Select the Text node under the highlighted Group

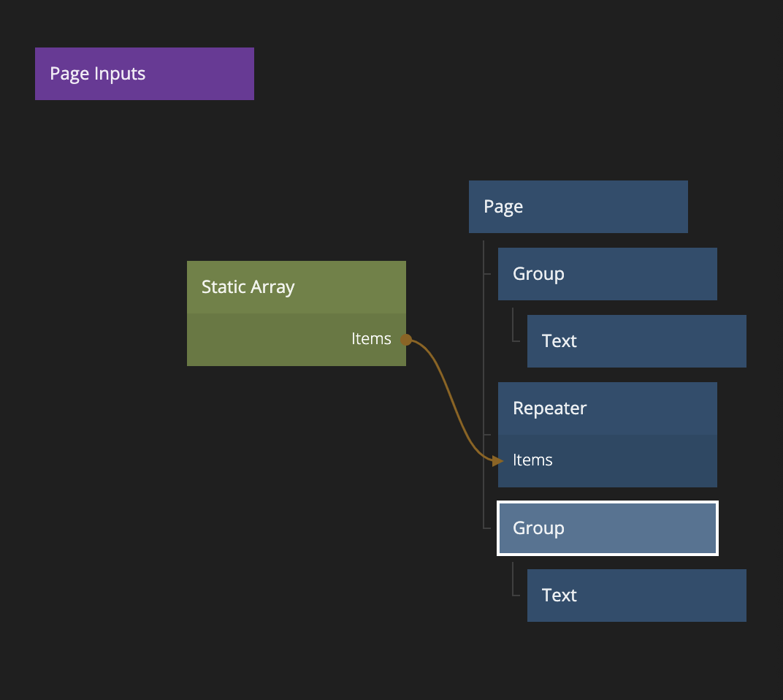pyautogui.click(x=636, y=596)
